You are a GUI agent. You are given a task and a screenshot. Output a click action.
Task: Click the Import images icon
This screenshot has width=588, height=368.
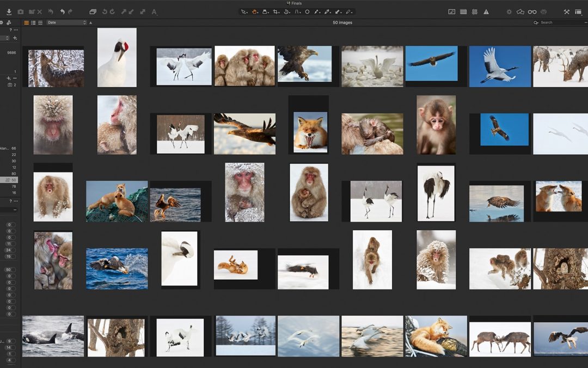coord(9,11)
